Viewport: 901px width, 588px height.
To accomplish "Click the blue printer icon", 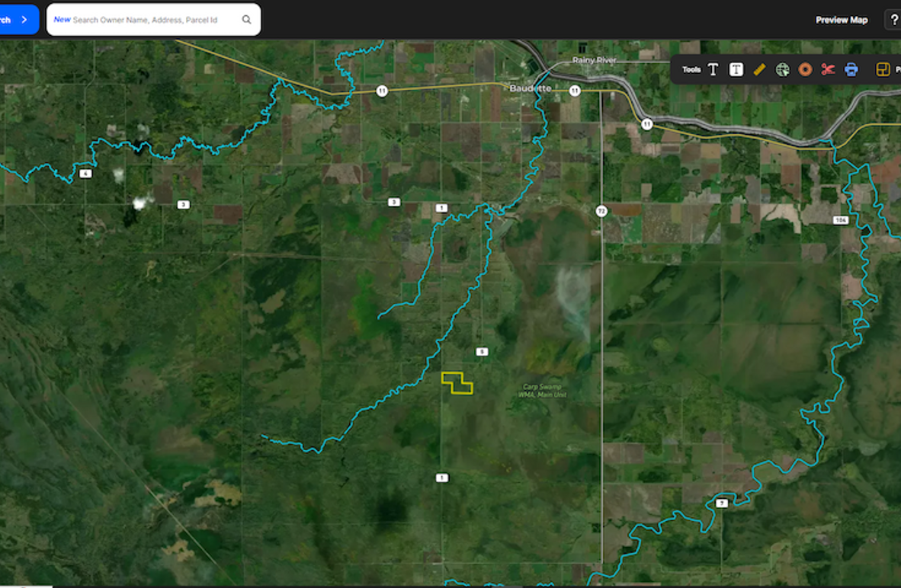I will (x=851, y=69).
